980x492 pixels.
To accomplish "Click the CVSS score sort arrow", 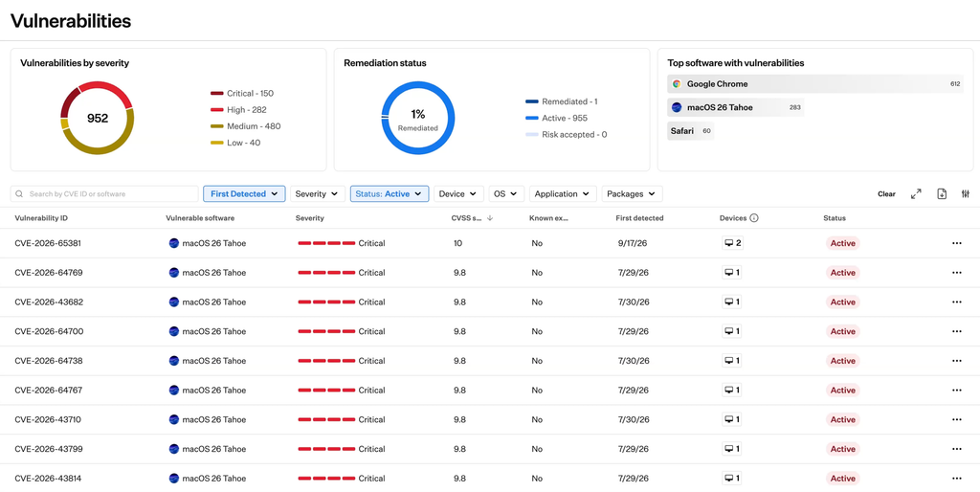I will pyautogui.click(x=490, y=218).
